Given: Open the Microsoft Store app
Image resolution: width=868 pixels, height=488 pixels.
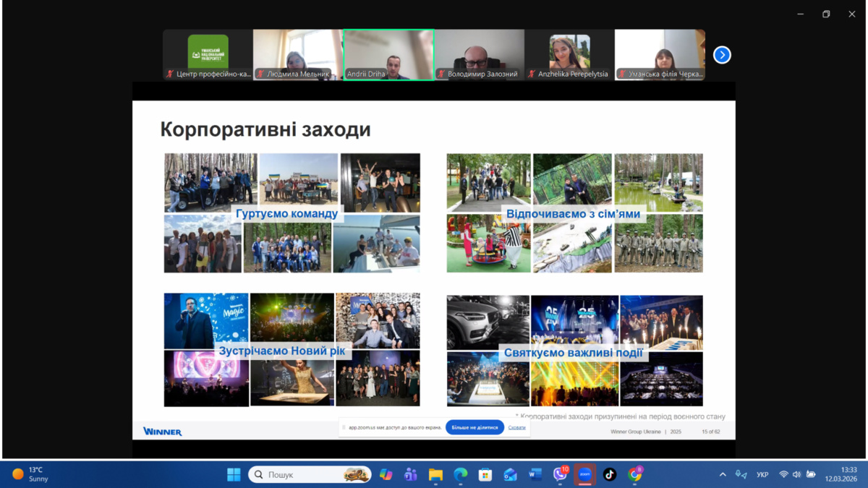Looking at the screenshot, I should click(485, 474).
